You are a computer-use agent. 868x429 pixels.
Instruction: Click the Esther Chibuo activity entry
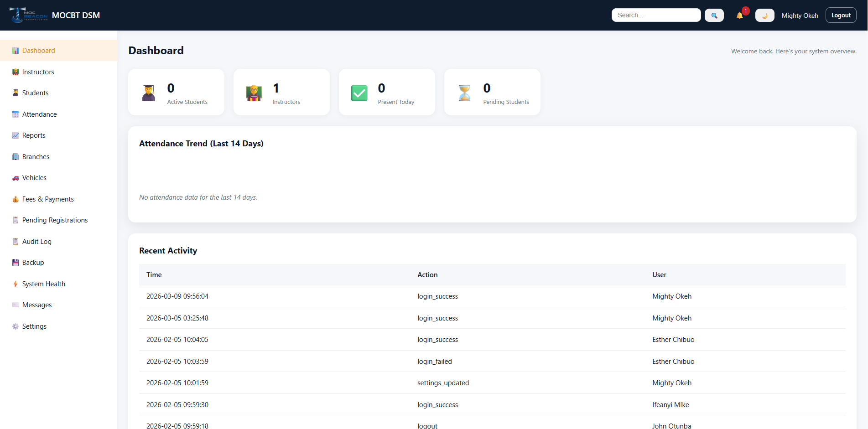pos(673,339)
